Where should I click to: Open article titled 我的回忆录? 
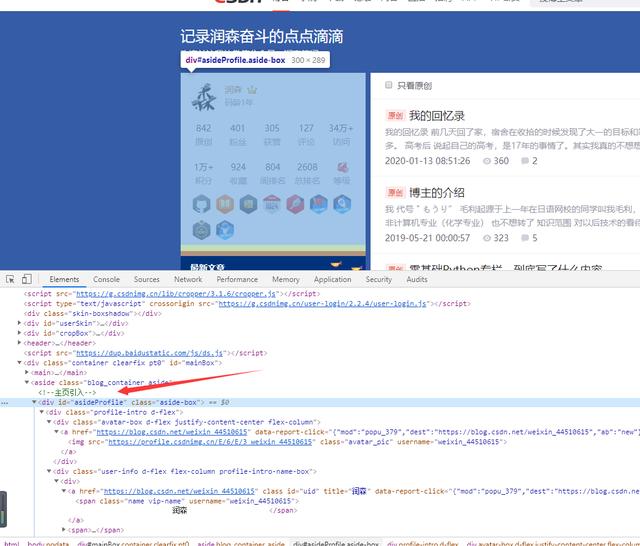coord(437,116)
